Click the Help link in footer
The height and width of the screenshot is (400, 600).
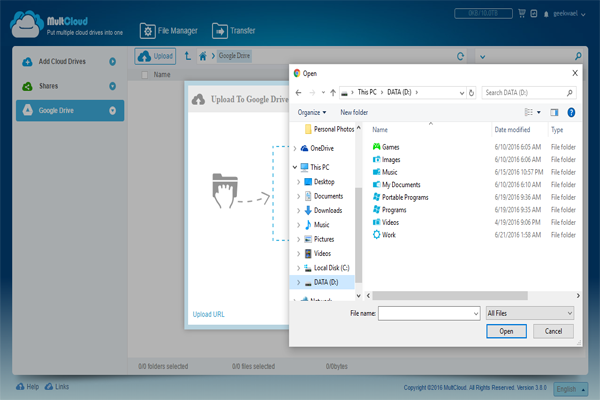tap(28, 387)
